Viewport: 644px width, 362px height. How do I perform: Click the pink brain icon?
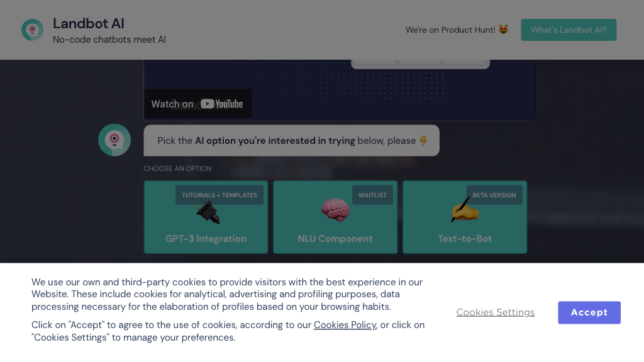[335, 210]
